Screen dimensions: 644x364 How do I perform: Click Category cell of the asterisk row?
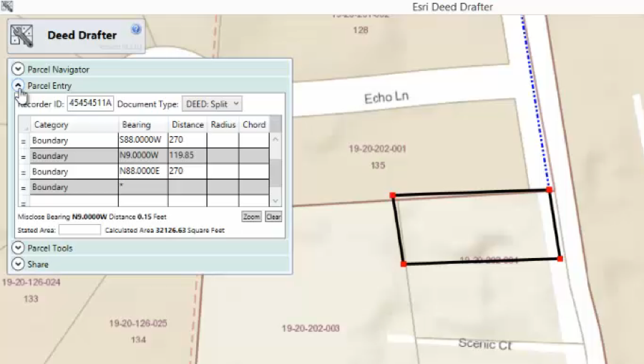74,187
